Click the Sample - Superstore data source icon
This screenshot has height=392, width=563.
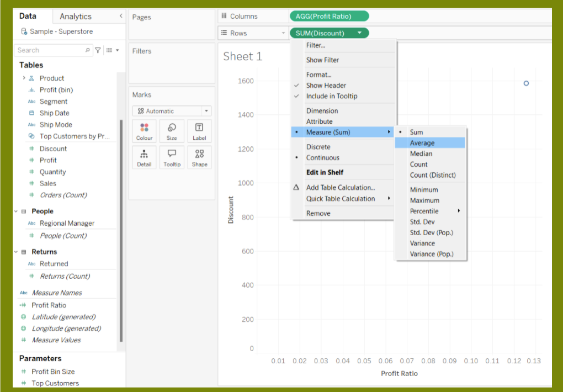24,31
